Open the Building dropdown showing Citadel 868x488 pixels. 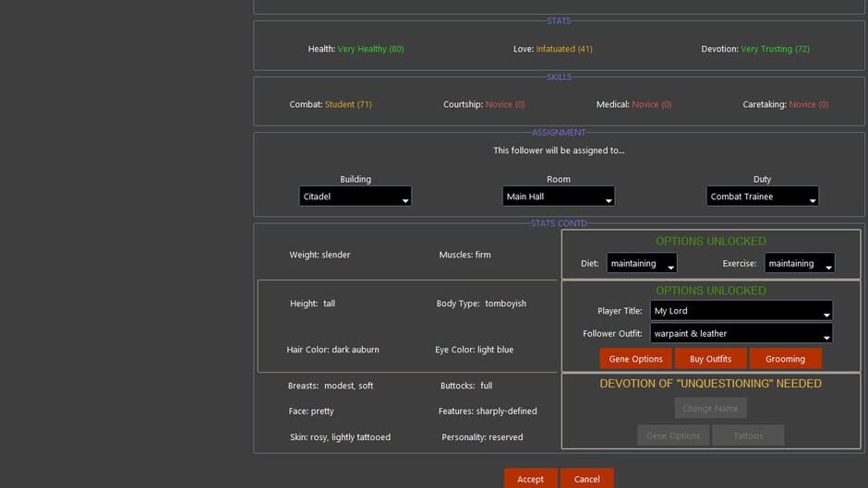point(355,196)
